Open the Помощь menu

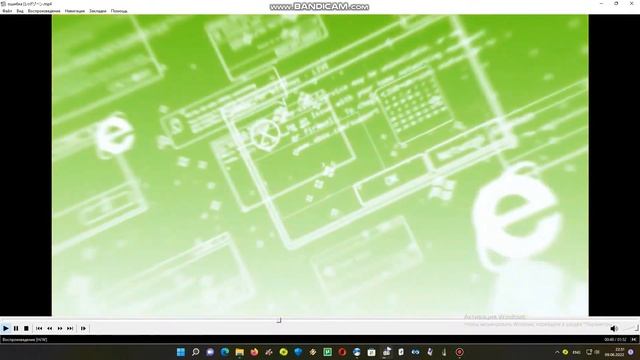[x=119, y=11]
